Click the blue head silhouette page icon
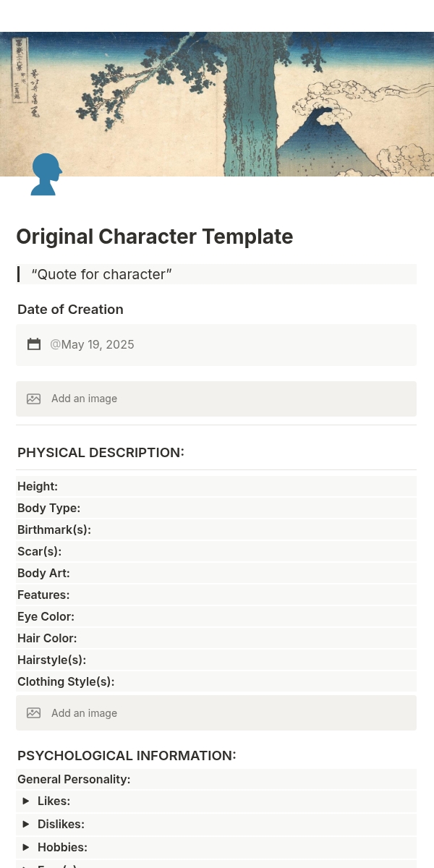This screenshot has height=868, width=434. [46, 174]
